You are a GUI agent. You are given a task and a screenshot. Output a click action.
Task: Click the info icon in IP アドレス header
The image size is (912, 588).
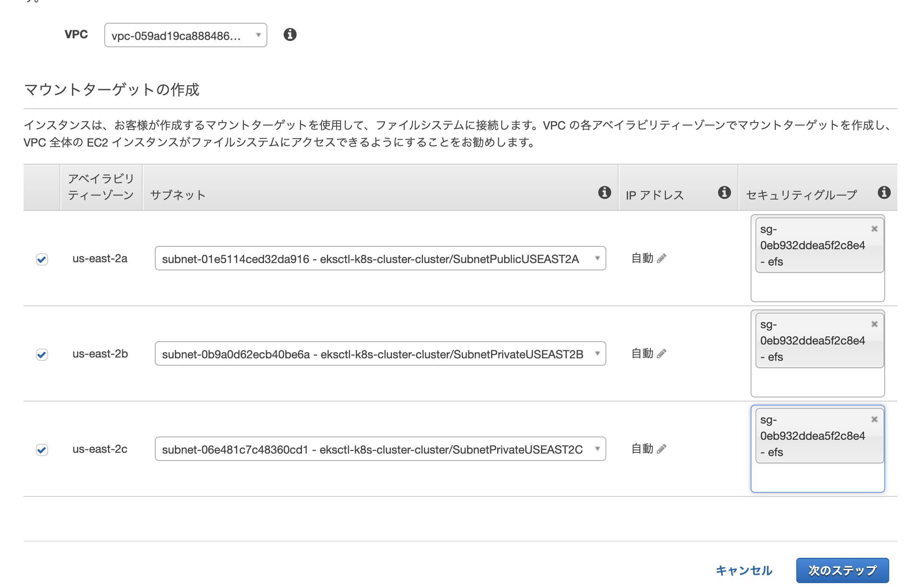click(724, 192)
